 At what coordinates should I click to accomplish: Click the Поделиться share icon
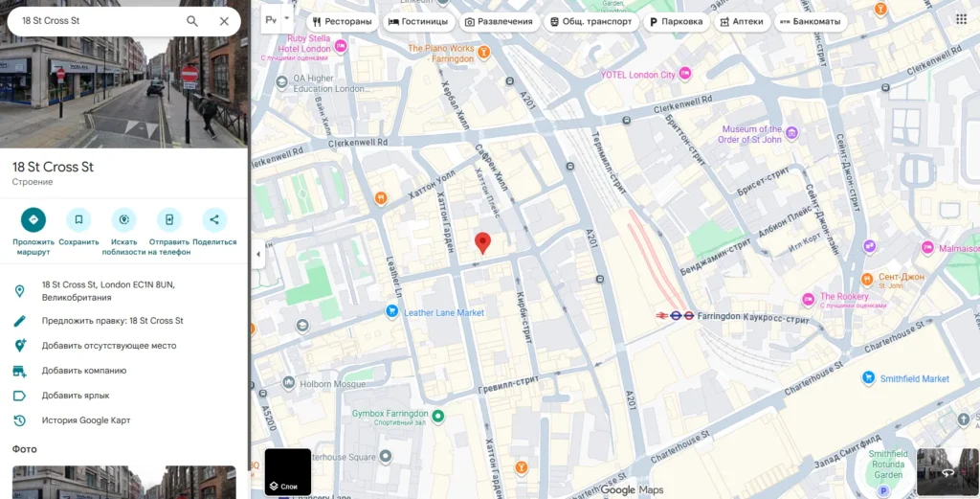[x=214, y=219]
